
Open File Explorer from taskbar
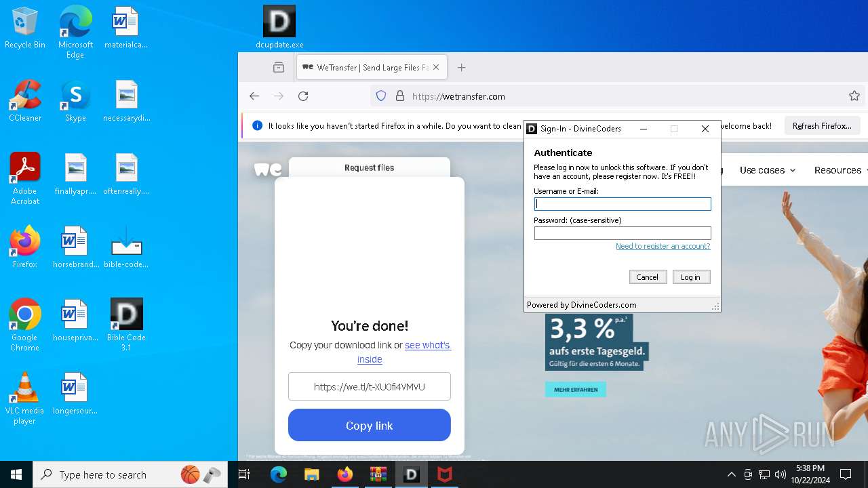point(311,474)
